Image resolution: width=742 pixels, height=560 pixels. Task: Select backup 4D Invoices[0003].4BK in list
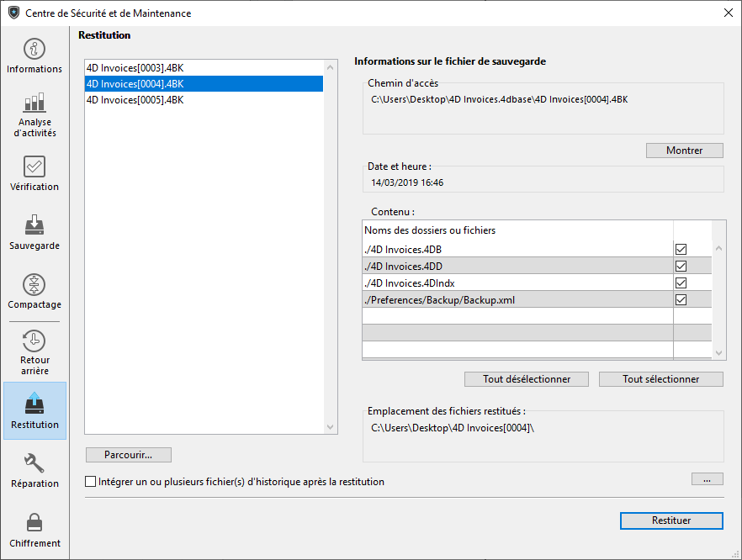click(135, 66)
